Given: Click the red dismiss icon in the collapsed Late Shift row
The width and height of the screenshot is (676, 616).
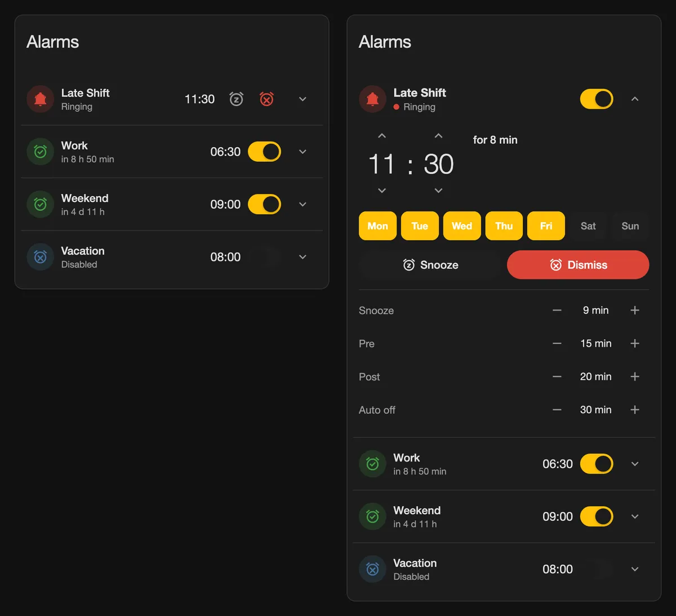Looking at the screenshot, I should pos(266,99).
